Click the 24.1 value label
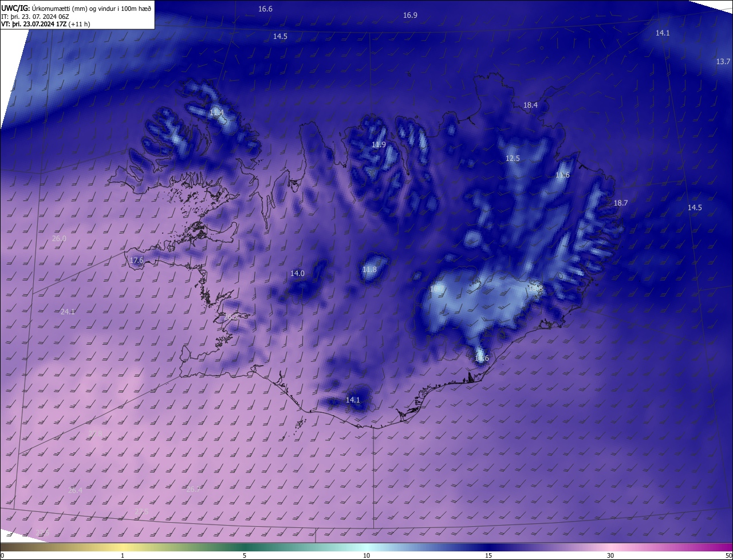This screenshot has width=733, height=560. (x=68, y=312)
